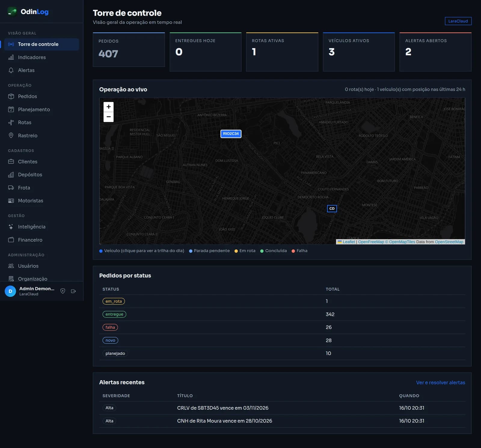Click the shield icon beside Admin Demon
Screen dimensions: 481x448
63,291
